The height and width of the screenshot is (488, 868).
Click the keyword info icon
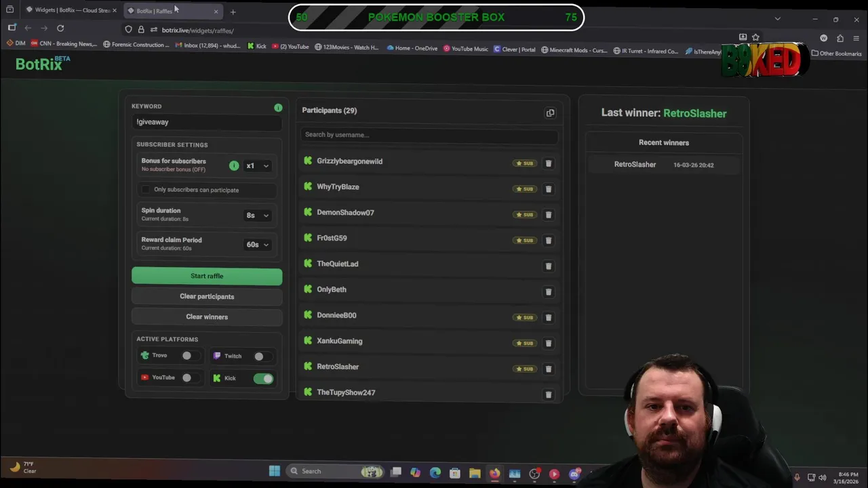(x=278, y=108)
